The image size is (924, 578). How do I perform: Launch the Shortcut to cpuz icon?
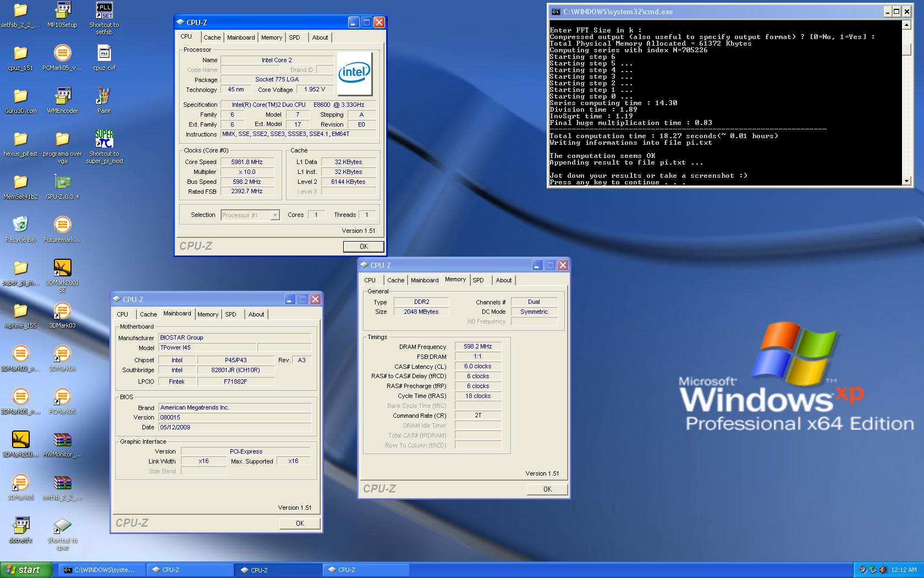pos(62,525)
